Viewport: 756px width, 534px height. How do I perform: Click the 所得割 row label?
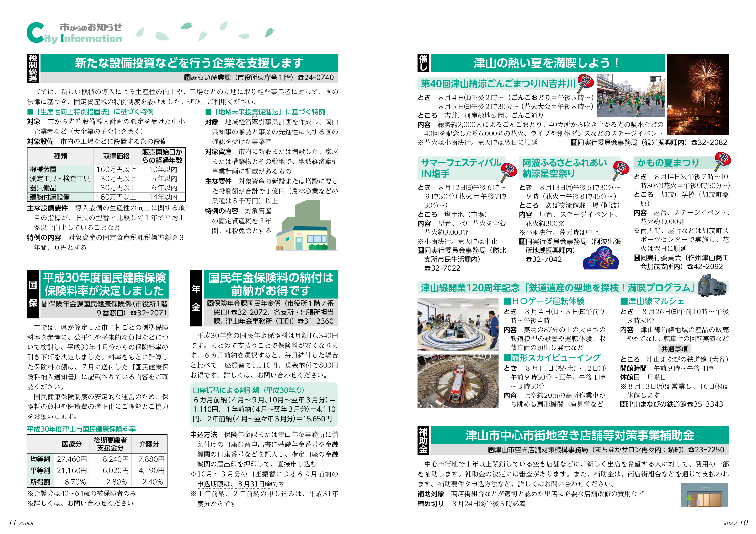click(x=40, y=482)
